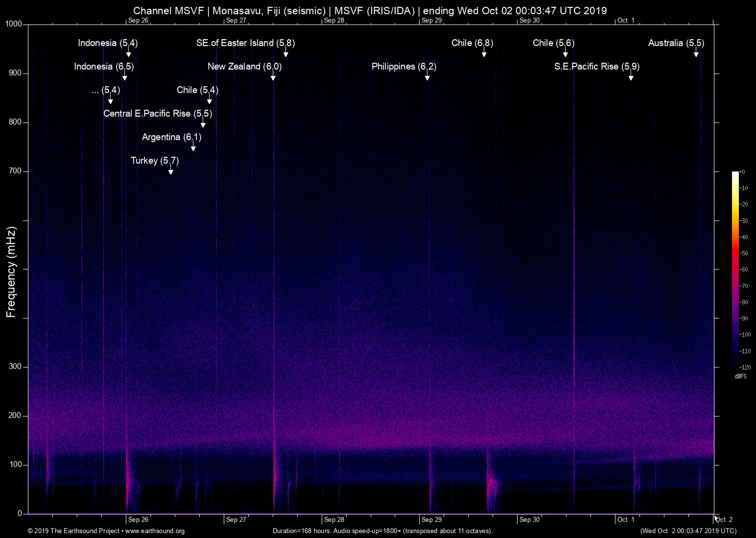Screen dimensions: 756x538
Task: Click the Chile (5.6) label text
Action: (x=553, y=43)
